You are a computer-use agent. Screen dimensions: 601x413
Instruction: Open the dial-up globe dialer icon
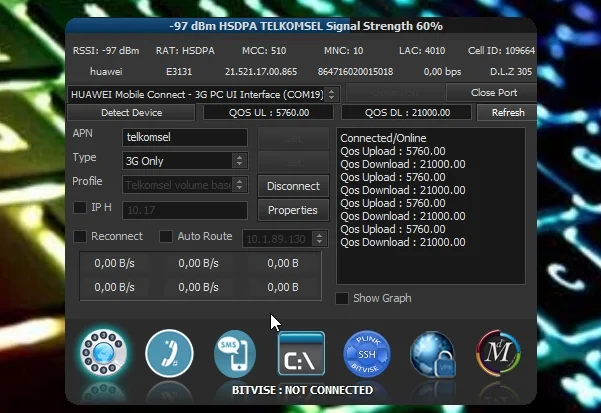tap(103, 353)
